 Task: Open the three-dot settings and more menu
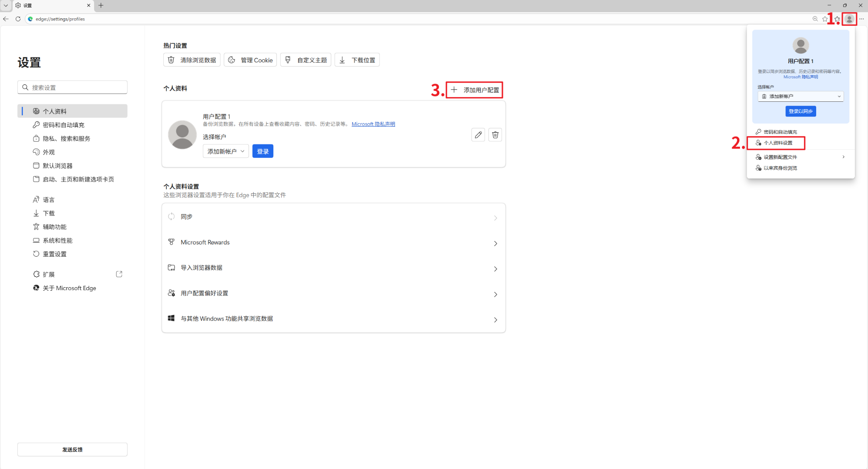pyautogui.click(x=861, y=19)
